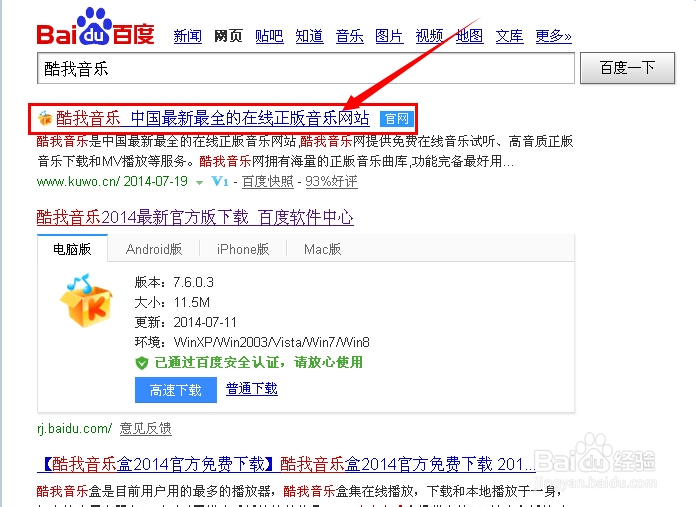The image size is (696, 507).
Task: Open the 视频 navigation link
Action: click(429, 36)
